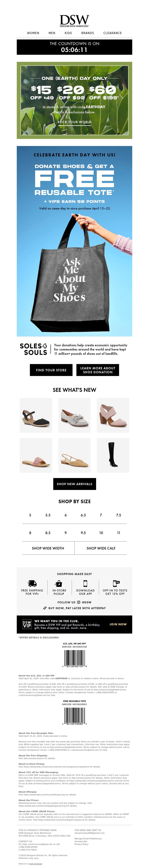149x868 pixels.
Task: Click the Instagram icon beside @DSW
Action: [x=79, y=602]
